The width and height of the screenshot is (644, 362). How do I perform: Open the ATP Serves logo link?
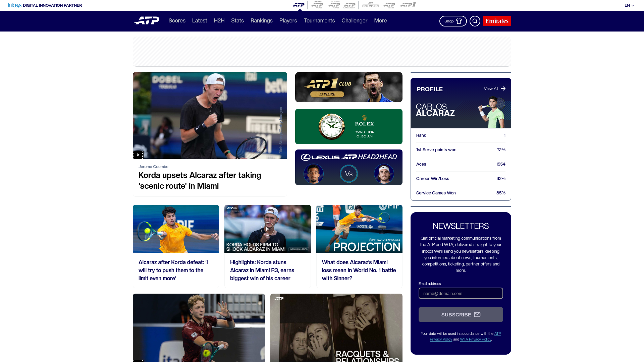pos(389,5)
